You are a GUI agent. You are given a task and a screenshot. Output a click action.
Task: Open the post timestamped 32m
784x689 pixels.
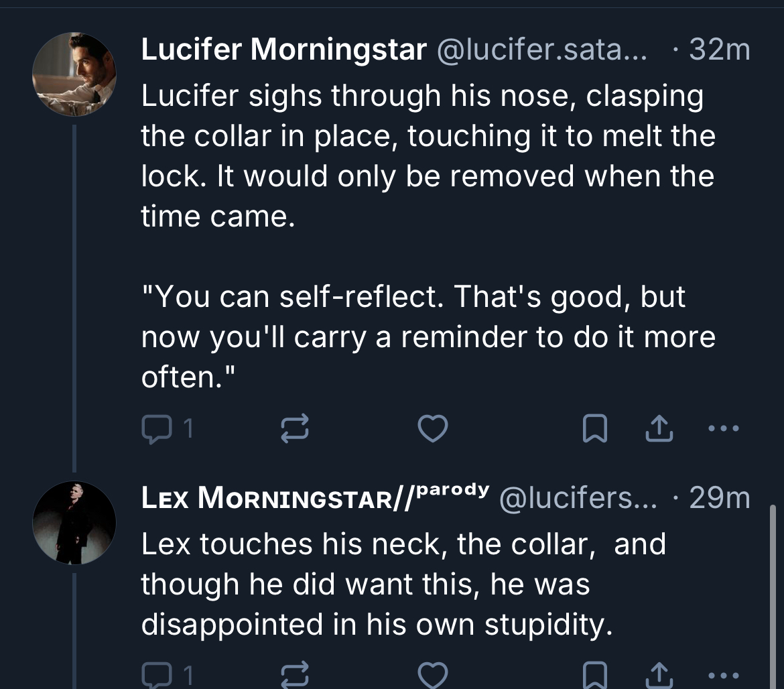(719, 50)
